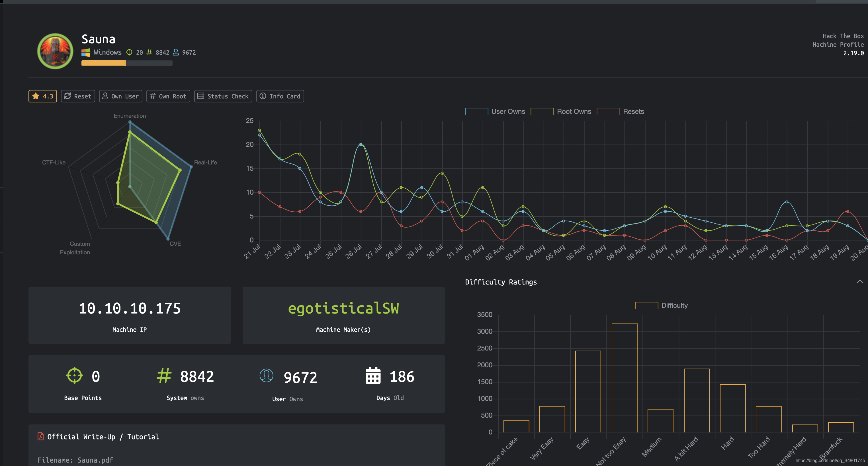The height and width of the screenshot is (466, 868).
Task: Click the hash icon beside 8842 in header
Action: (x=149, y=52)
